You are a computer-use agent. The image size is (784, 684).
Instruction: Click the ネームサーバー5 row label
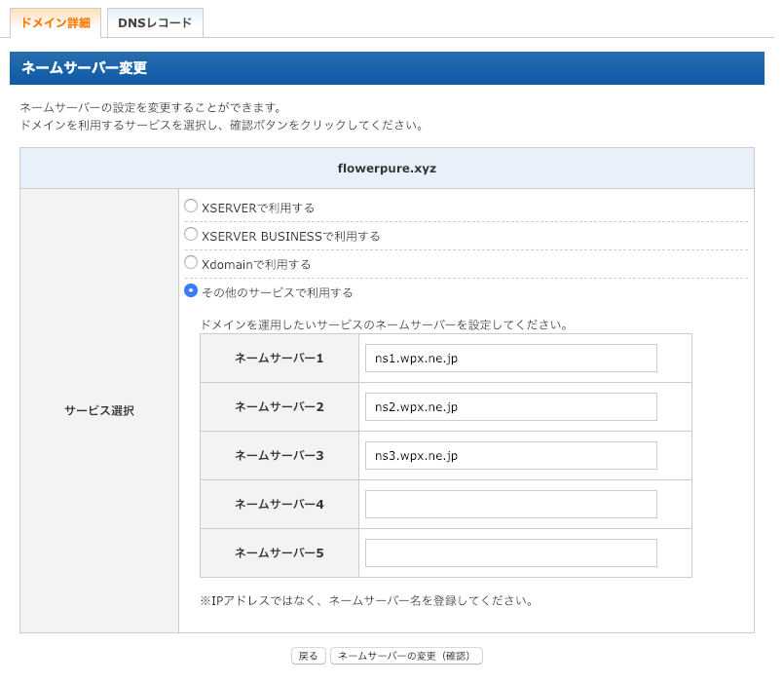(x=280, y=552)
